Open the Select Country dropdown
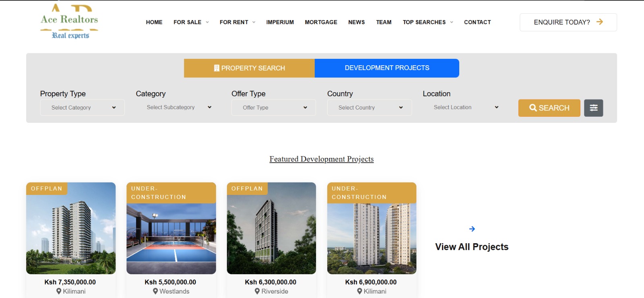644x298 pixels. click(x=369, y=108)
